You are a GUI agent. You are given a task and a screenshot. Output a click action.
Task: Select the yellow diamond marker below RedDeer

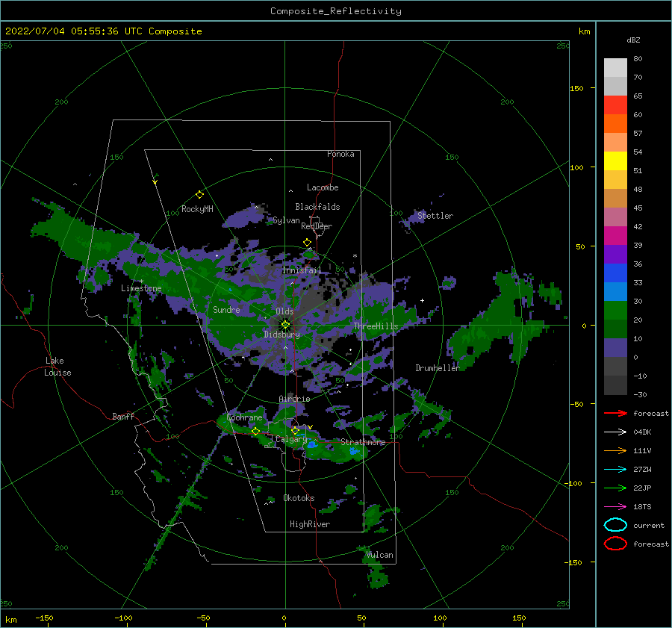click(x=307, y=243)
